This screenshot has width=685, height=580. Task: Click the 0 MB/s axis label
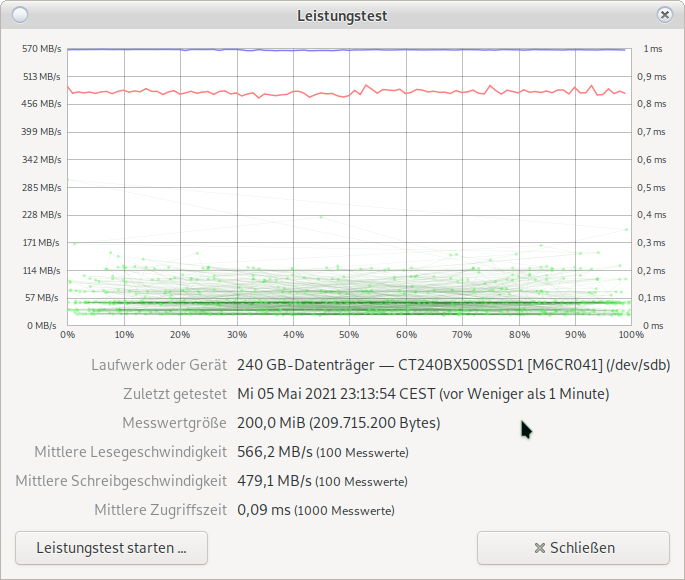point(42,325)
